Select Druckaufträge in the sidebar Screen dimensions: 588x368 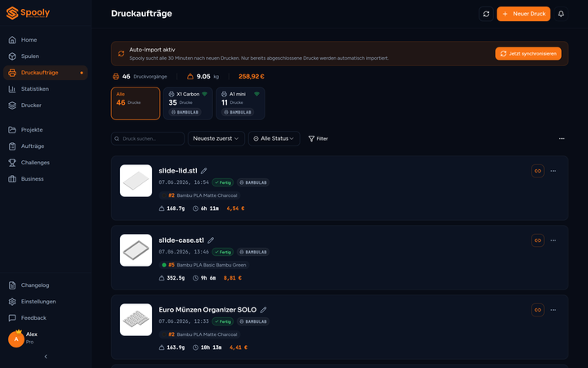coord(46,73)
